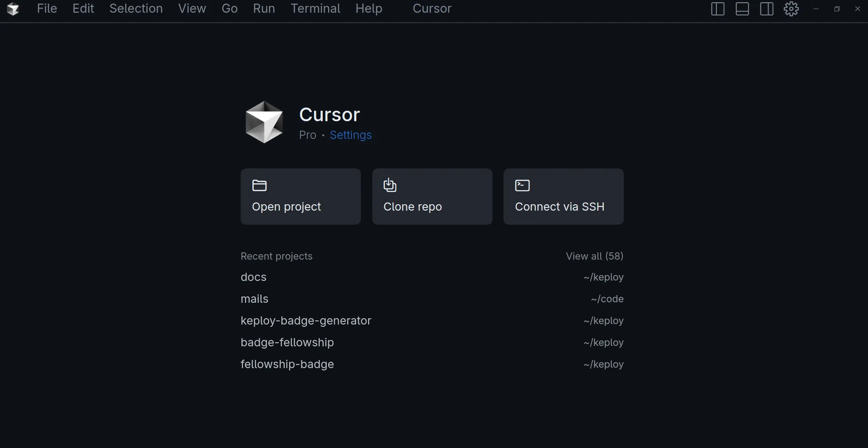Open the fellowship-badge project
Viewport: 868px width, 448px height.
432,364
